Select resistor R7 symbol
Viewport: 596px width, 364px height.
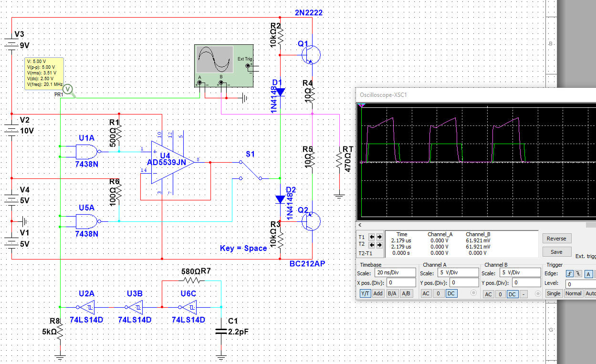(193, 281)
